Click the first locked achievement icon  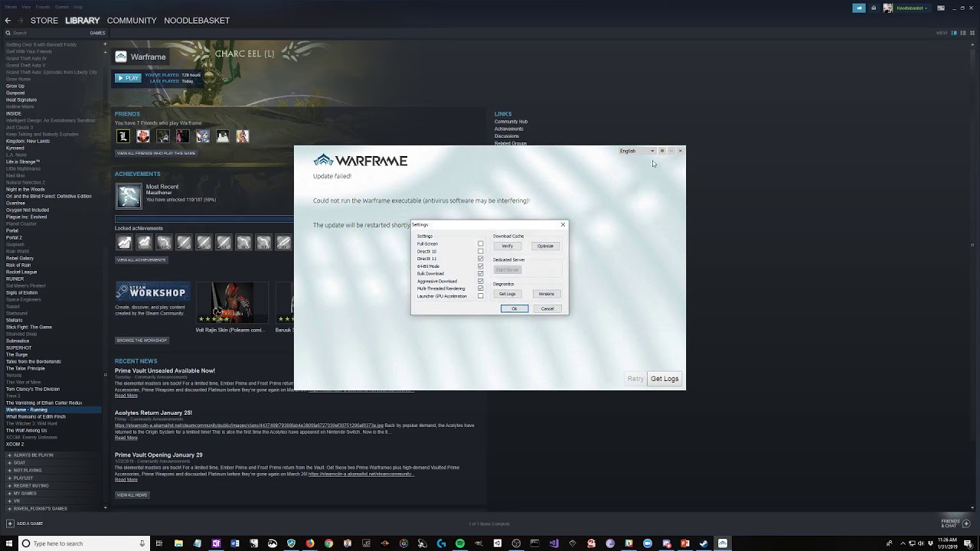pos(124,243)
